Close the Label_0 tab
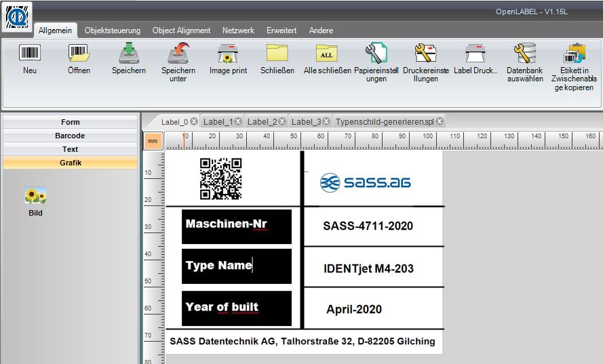Viewport: 603px width, 364px height. tap(194, 121)
